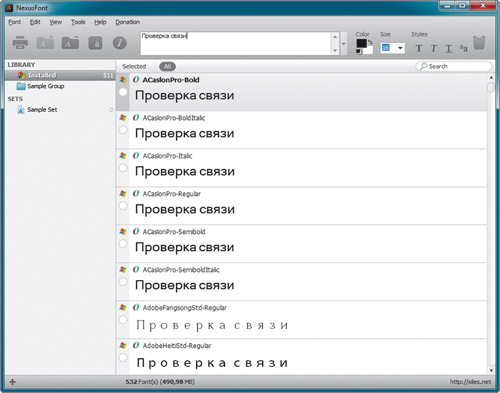Show only Selected fonts
500x393 pixels.
134,66
